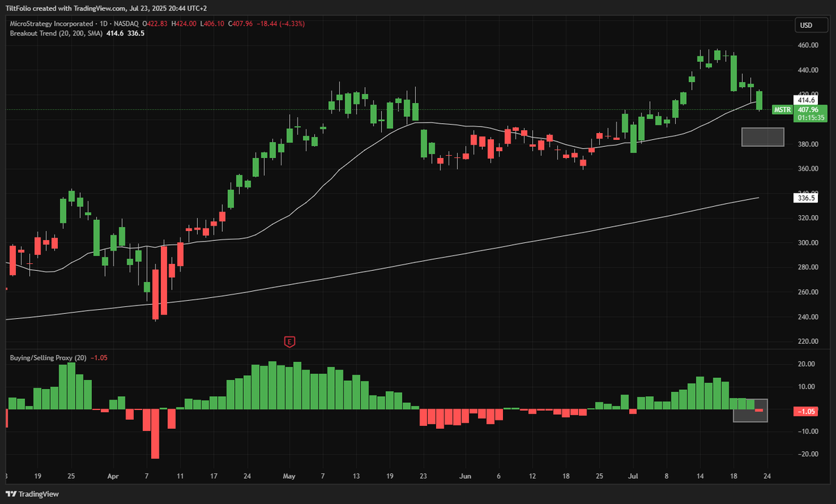Select the Buying/Selling Proxy (20) legend
The height and width of the screenshot is (504, 836).
pyautogui.click(x=47, y=358)
